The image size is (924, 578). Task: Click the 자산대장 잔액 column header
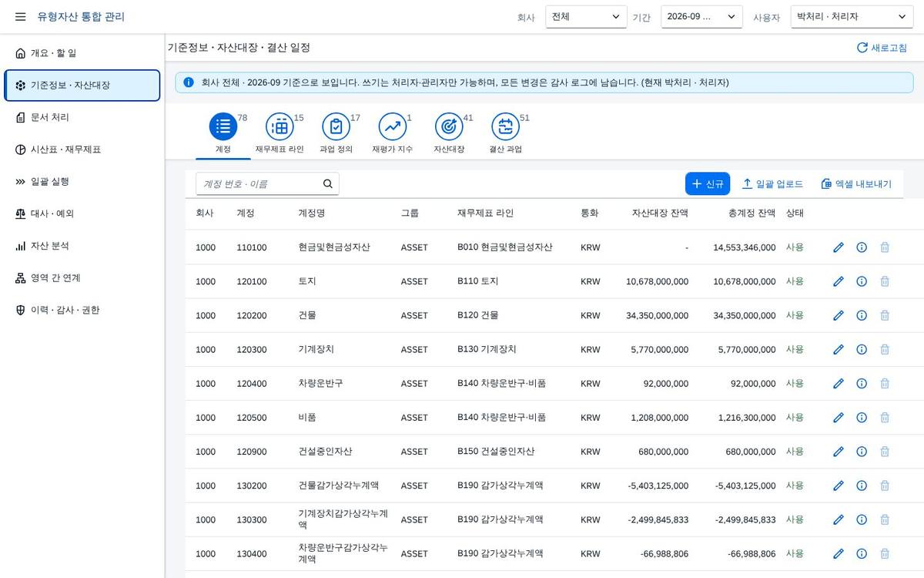[660, 213]
